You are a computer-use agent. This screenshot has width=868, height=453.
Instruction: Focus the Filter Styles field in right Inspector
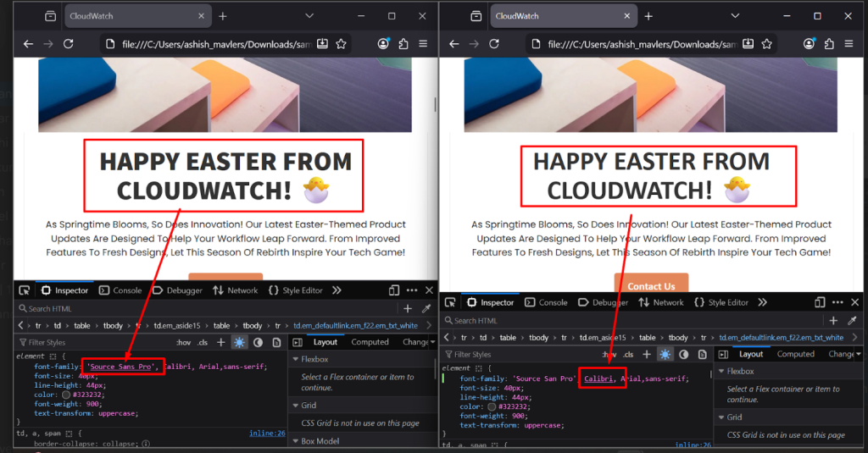pyautogui.click(x=520, y=355)
